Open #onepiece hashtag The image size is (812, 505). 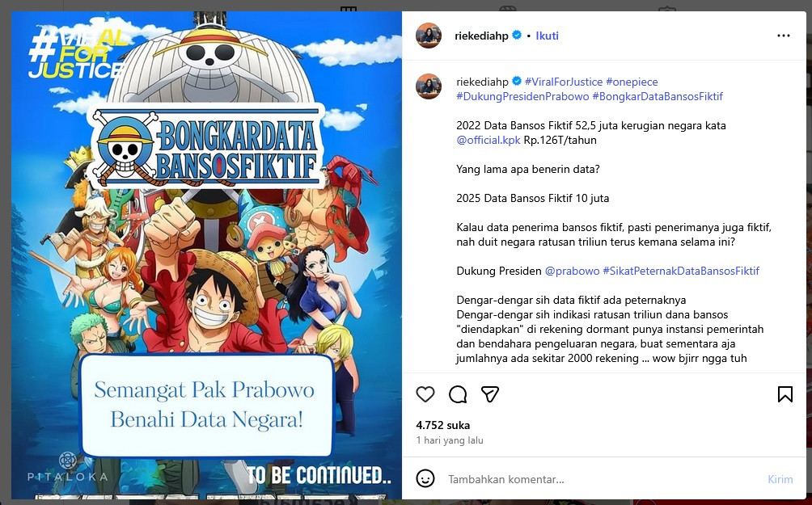pyautogui.click(x=632, y=82)
